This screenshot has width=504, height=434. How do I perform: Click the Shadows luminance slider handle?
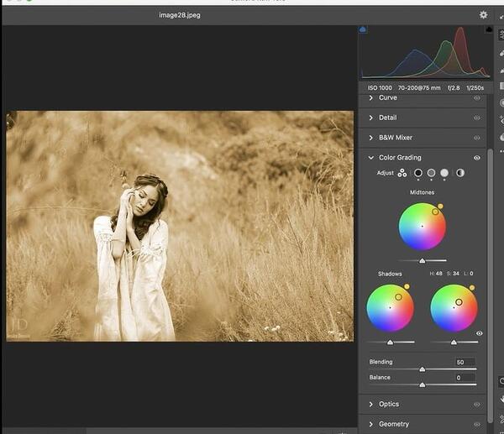pos(390,342)
